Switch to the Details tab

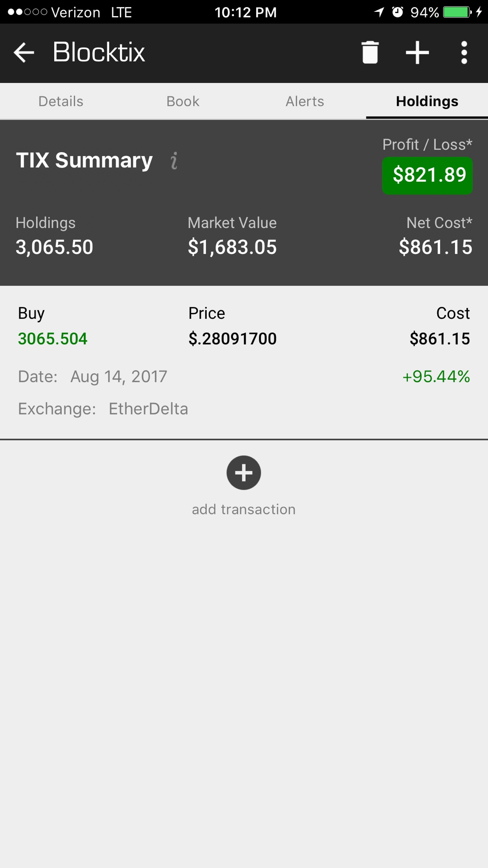click(x=61, y=101)
